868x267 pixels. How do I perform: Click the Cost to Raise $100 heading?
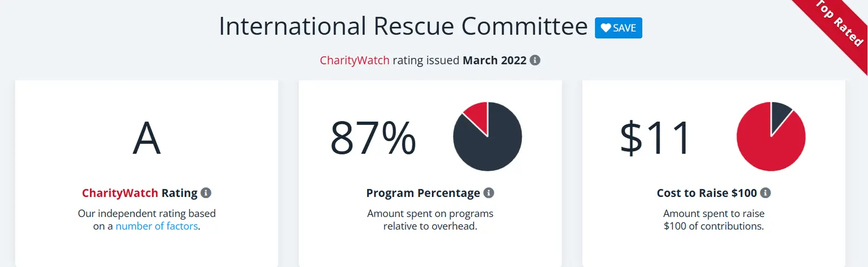pos(706,193)
